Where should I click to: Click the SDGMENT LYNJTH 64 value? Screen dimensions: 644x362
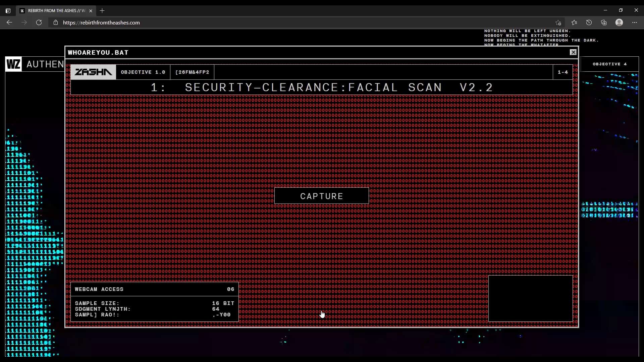[x=216, y=309]
